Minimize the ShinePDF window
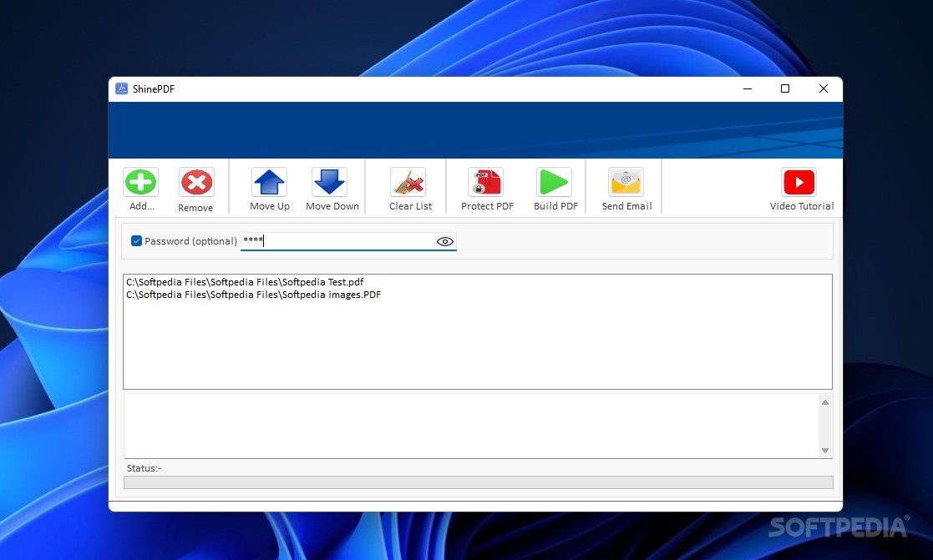The image size is (933, 560). [x=748, y=88]
